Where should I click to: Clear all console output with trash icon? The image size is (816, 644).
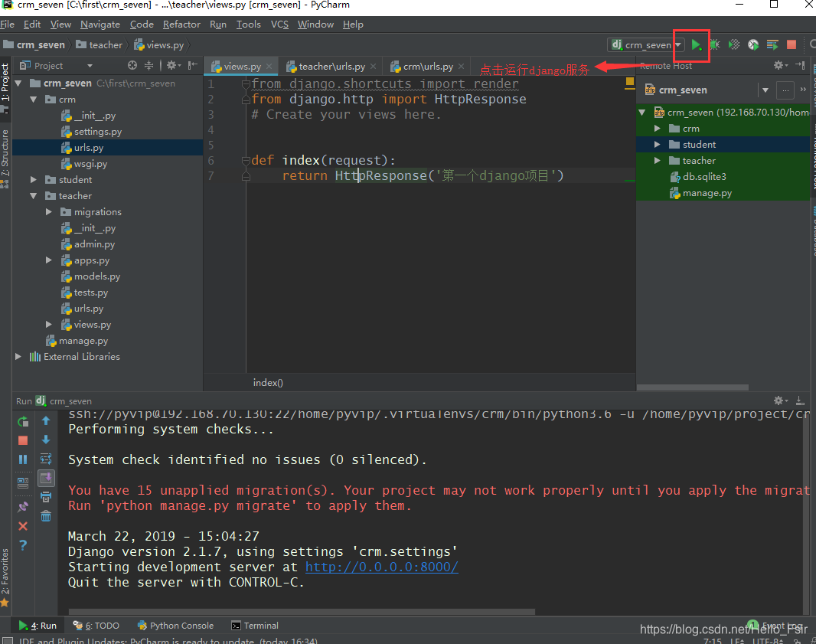click(x=46, y=516)
